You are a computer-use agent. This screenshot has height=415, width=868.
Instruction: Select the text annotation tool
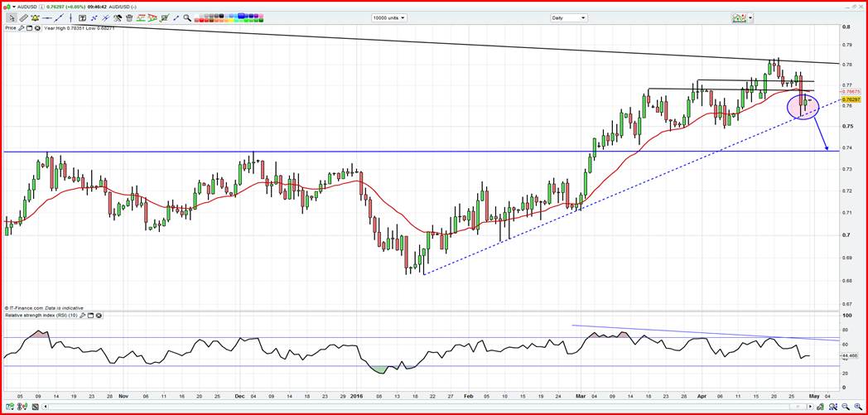click(x=82, y=17)
